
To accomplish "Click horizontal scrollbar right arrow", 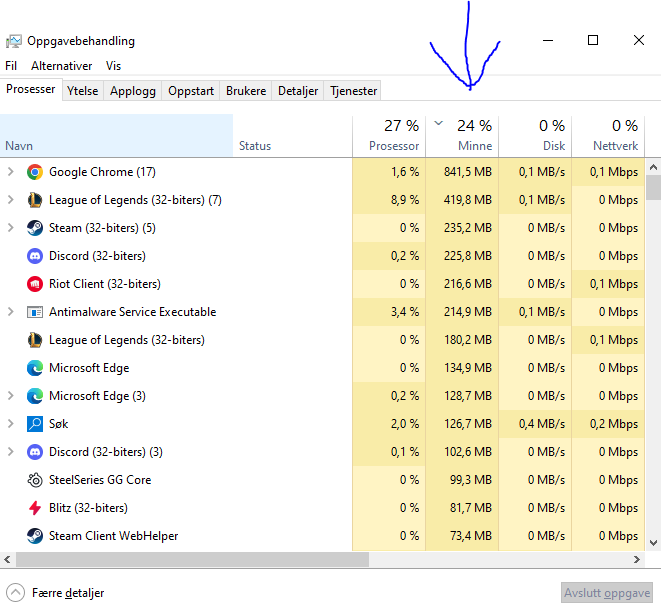I will (637, 559).
